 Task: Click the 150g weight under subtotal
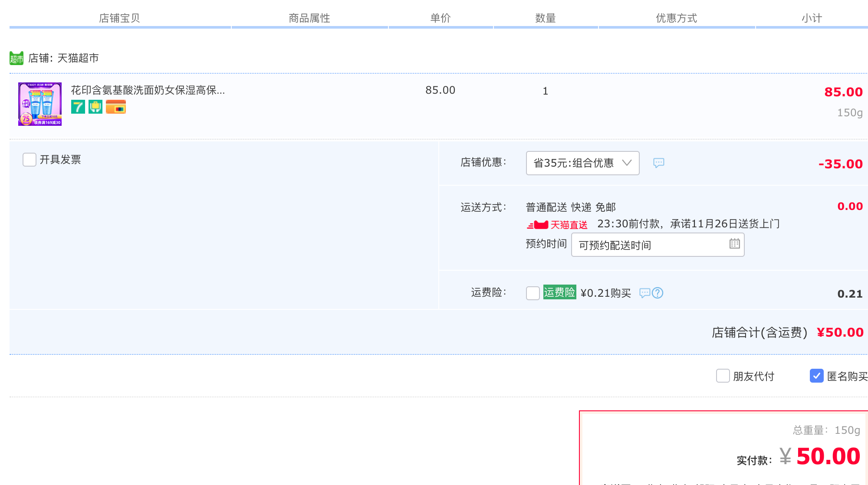coord(850,113)
